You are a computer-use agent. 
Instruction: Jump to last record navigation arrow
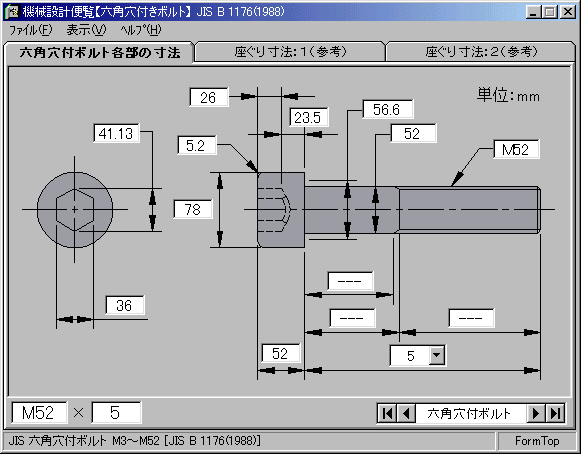click(x=555, y=413)
